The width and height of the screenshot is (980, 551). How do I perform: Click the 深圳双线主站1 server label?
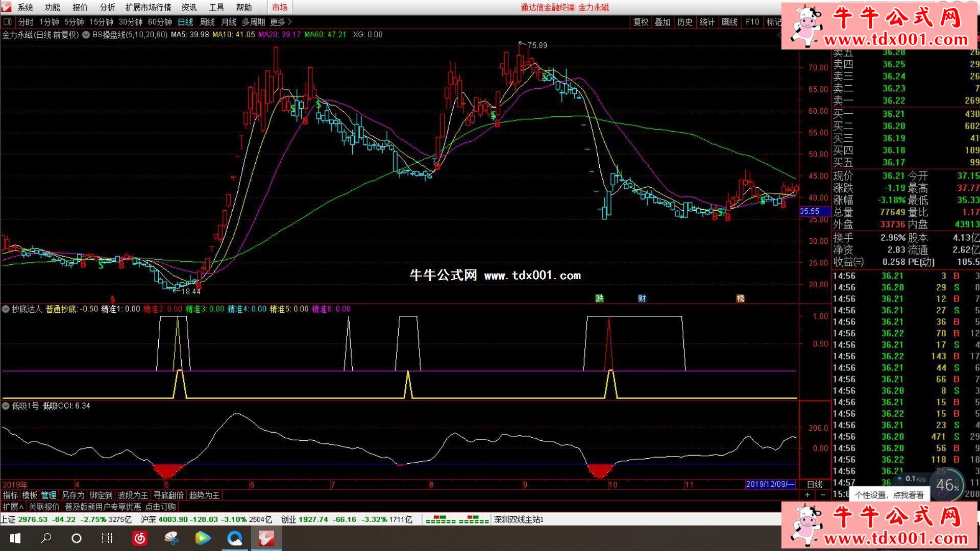pos(519,519)
